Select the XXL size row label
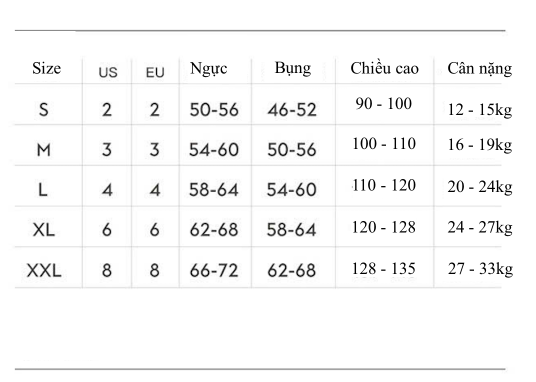Image resolution: width=536 pixels, height=382 pixels. 44,271
